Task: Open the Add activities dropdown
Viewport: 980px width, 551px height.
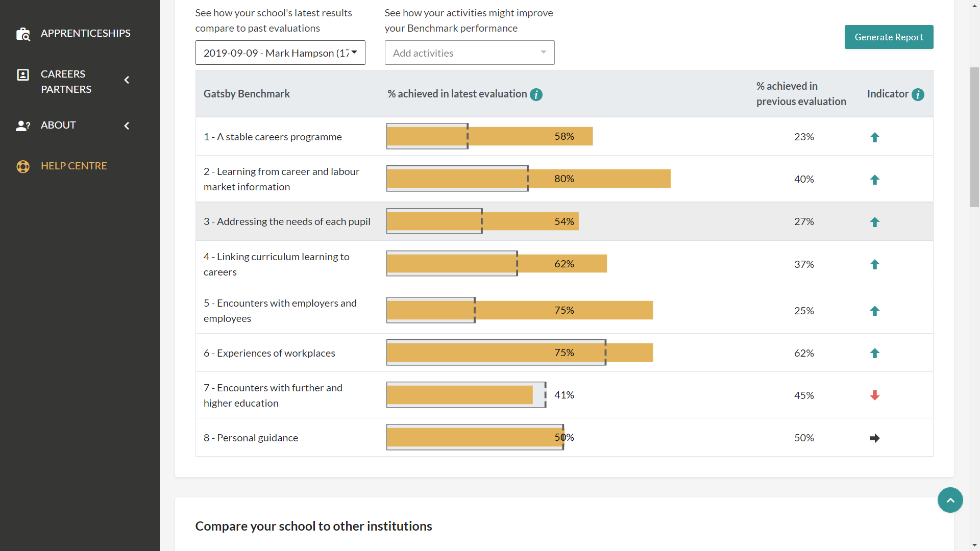Action: point(469,53)
